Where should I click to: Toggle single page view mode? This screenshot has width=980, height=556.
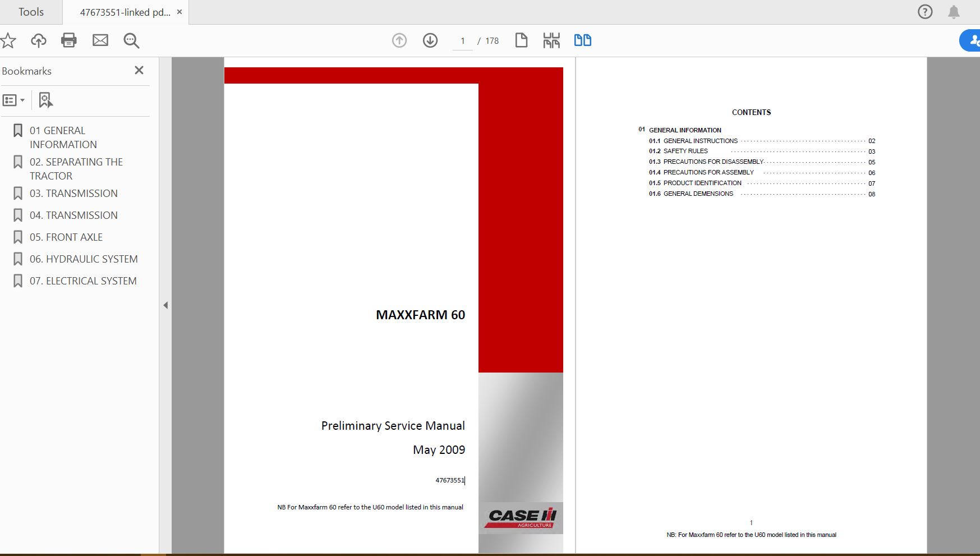coord(521,40)
